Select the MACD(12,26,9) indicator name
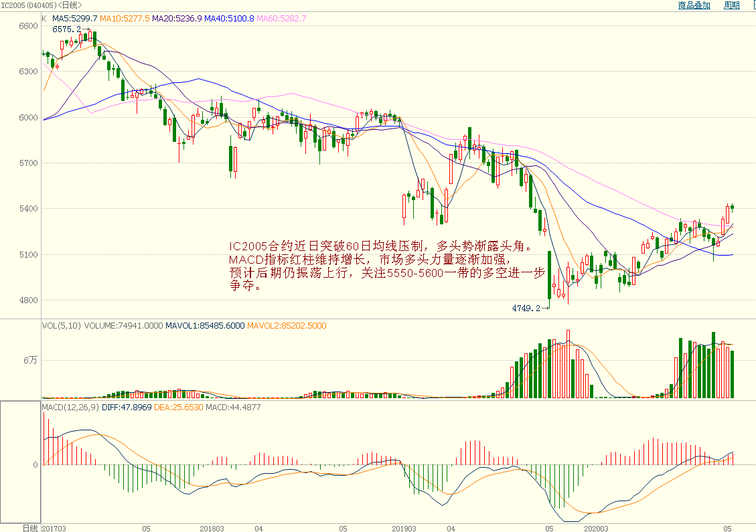This screenshot has height=532, width=756. pyautogui.click(x=71, y=407)
